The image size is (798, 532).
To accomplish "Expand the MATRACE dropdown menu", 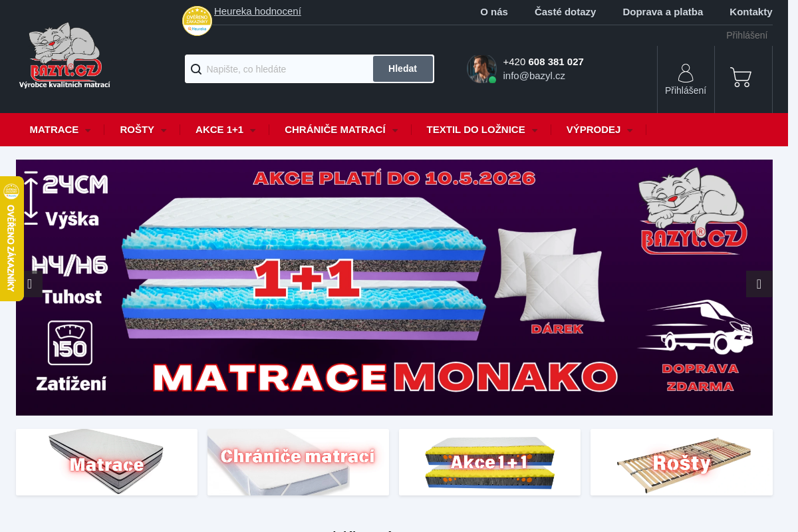I will [x=61, y=130].
